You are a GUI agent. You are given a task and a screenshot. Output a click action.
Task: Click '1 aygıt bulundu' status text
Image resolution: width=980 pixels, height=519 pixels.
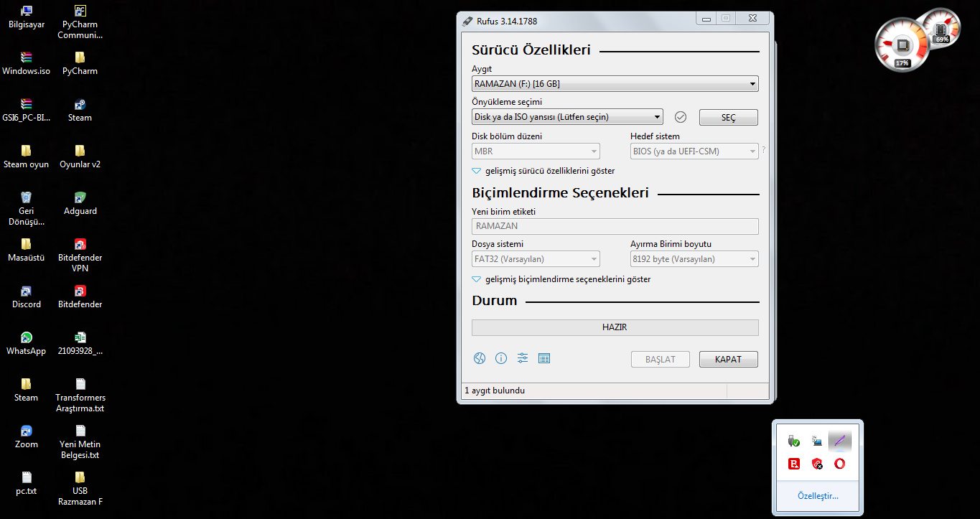point(495,391)
